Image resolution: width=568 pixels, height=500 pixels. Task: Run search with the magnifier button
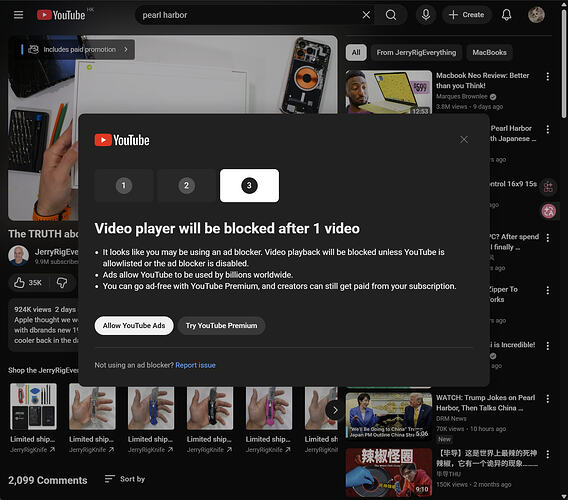point(391,15)
